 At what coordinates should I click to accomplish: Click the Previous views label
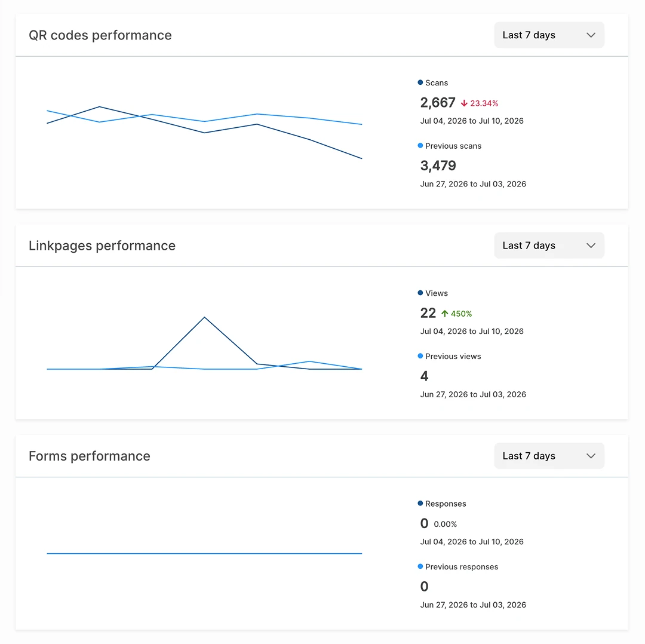pos(453,356)
